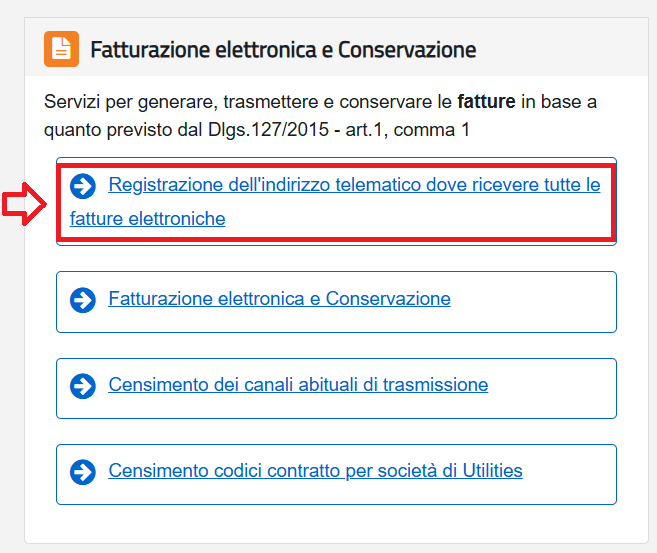The height and width of the screenshot is (553, 657).
Task: Click arrow icon beside Registrazione dell'indirizzo telematico
Action: point(83,185)
